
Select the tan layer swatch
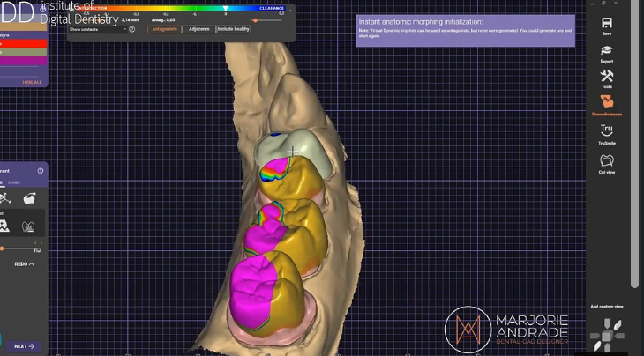pyautogui.click(x=24, y=26)
